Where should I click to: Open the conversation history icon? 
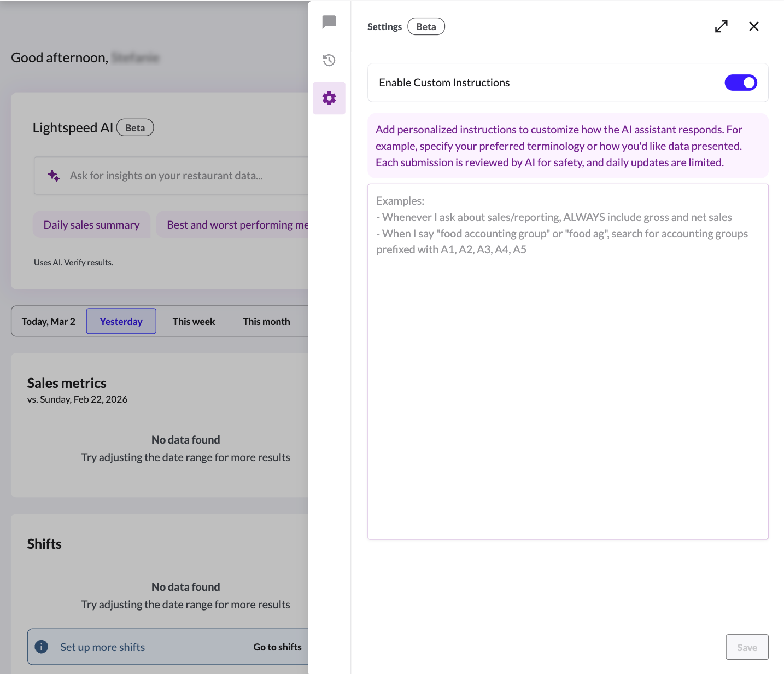[329, 60]
